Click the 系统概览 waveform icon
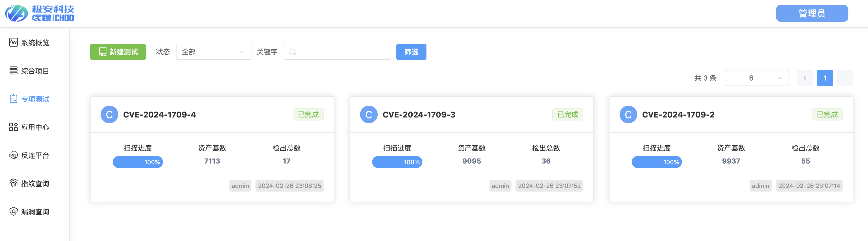The width and height of the screenshot is (868, 241). (x=14, y=43)
